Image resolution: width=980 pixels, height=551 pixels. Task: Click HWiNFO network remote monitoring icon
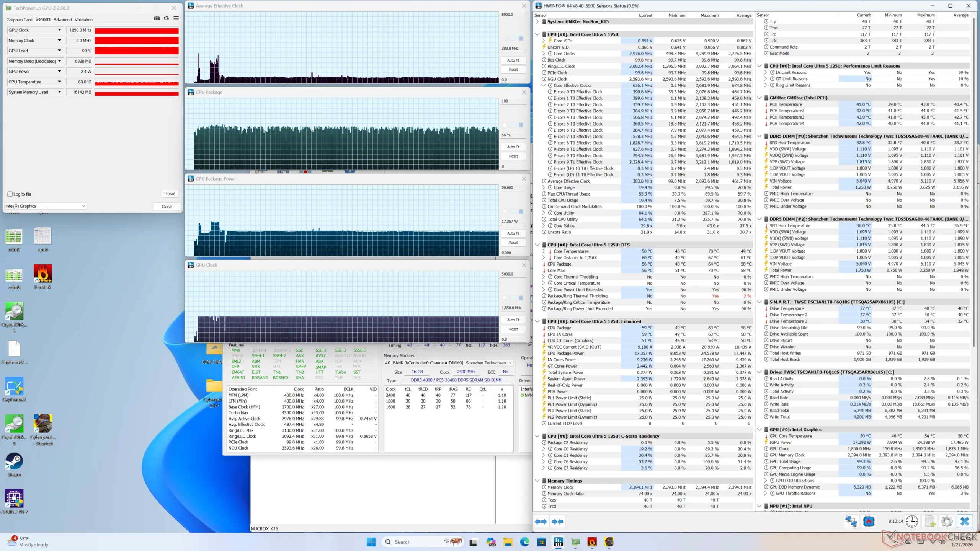click(x=851, y=521)
